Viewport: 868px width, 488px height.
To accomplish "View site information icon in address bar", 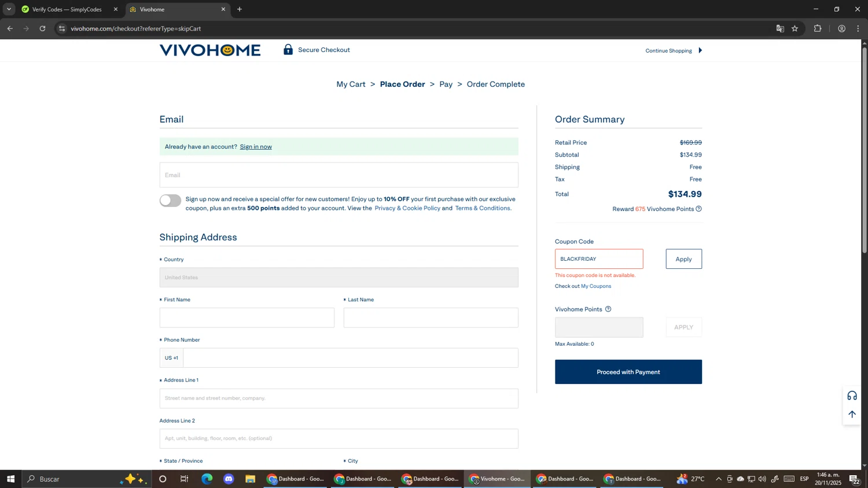I will point(62,28).
